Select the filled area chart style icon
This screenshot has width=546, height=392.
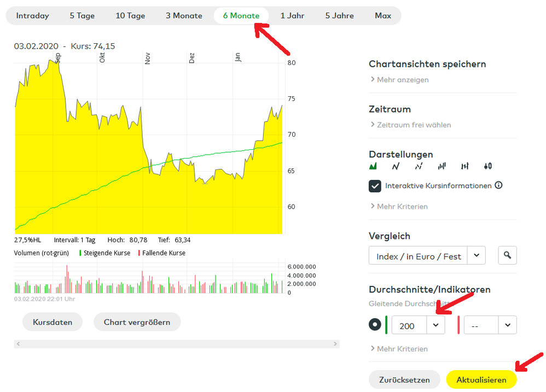coord(374,166)
